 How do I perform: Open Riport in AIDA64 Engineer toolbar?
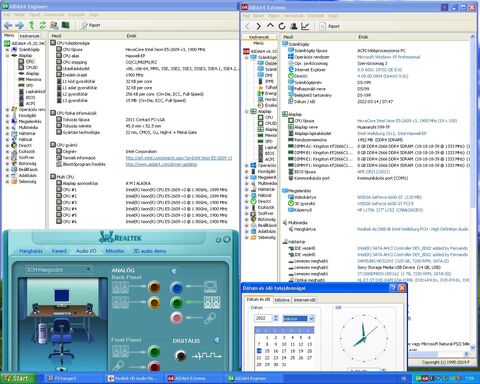point(91,25)
